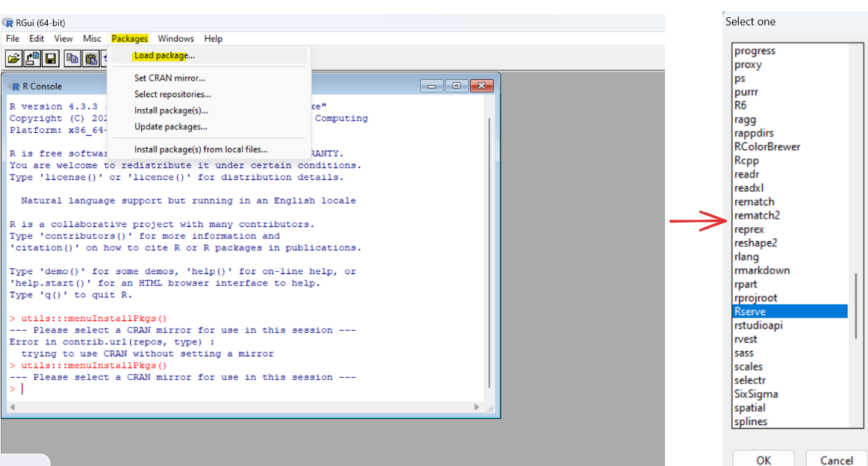Click the Packages menu

(130, 39)
